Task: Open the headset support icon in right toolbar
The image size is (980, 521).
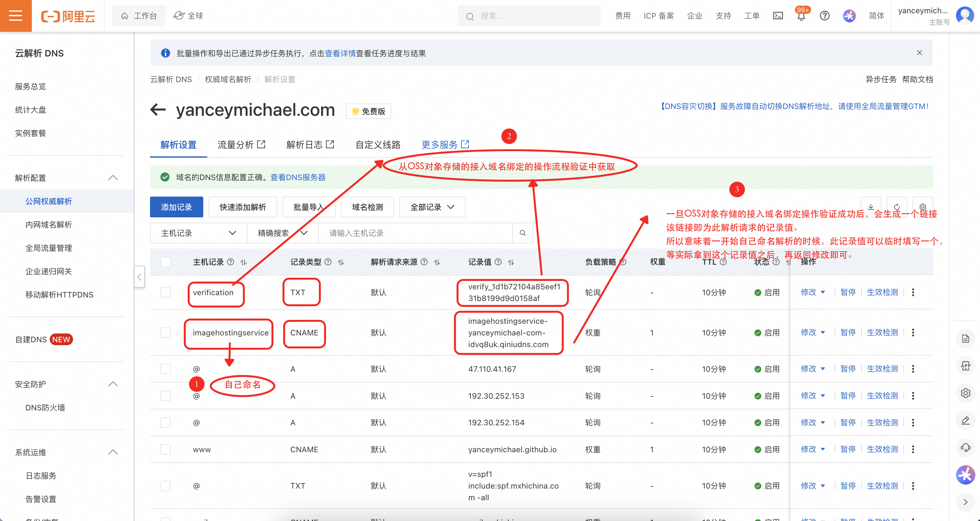Action: pyautogui.click(x=965, y=447)
